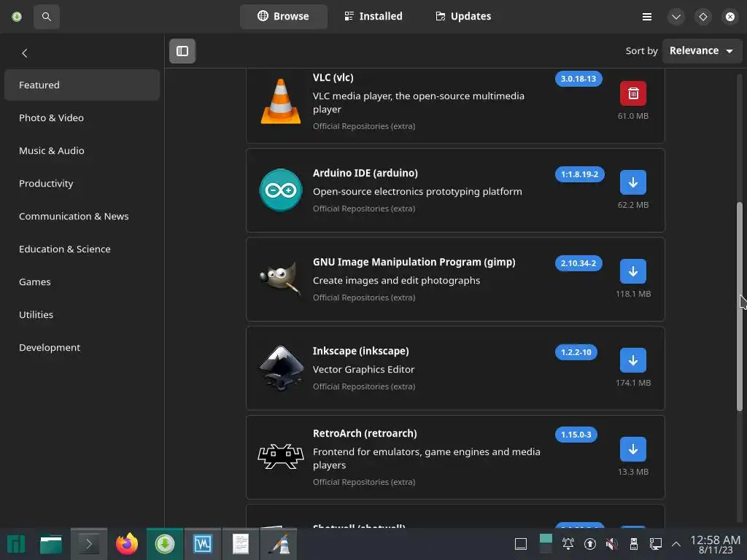The height and width of the screenshot is (560, 747).
Task: Click the VLC traffic cone icon
Action: coord(281,101)
